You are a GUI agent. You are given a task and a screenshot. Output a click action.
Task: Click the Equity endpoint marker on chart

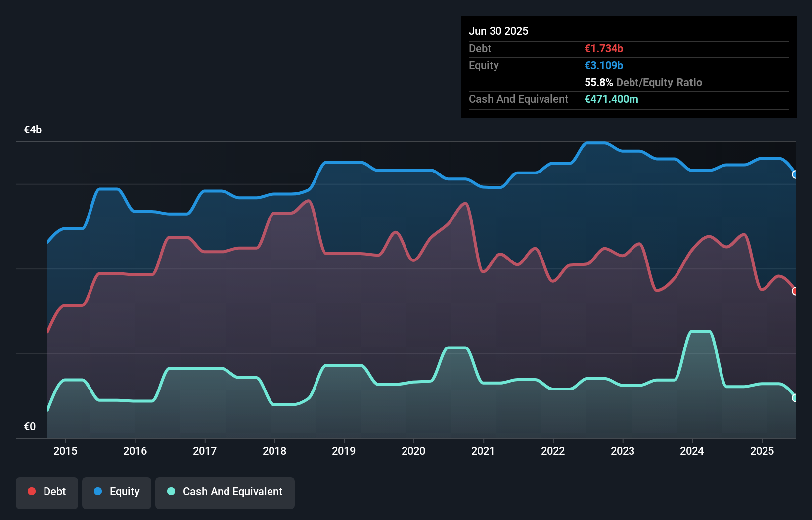pyautogui.click(x=795, y=174)
